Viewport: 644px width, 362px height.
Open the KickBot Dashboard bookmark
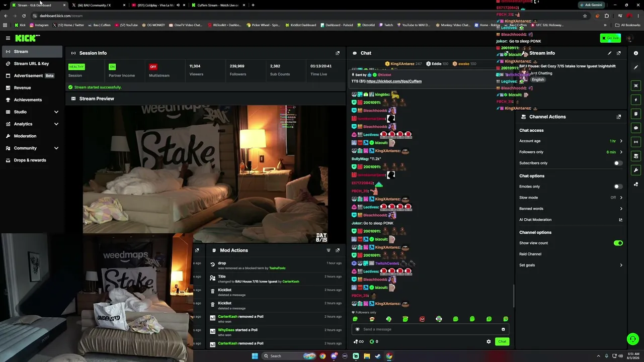[301, 25]
